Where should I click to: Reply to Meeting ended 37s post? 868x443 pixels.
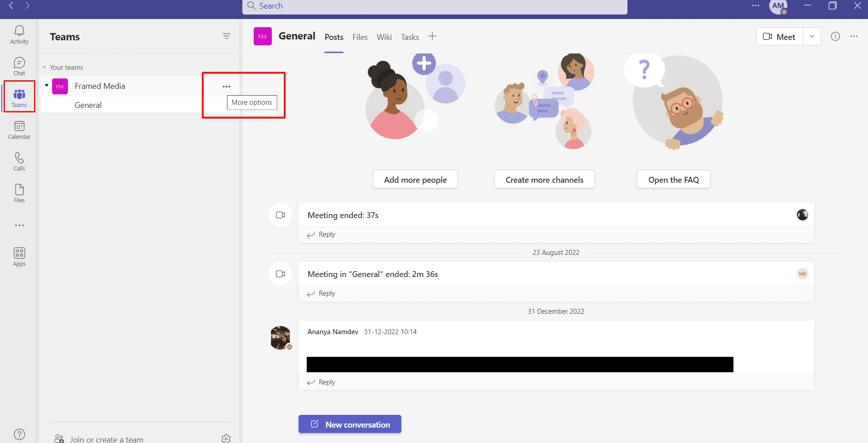tap(321, 234)
